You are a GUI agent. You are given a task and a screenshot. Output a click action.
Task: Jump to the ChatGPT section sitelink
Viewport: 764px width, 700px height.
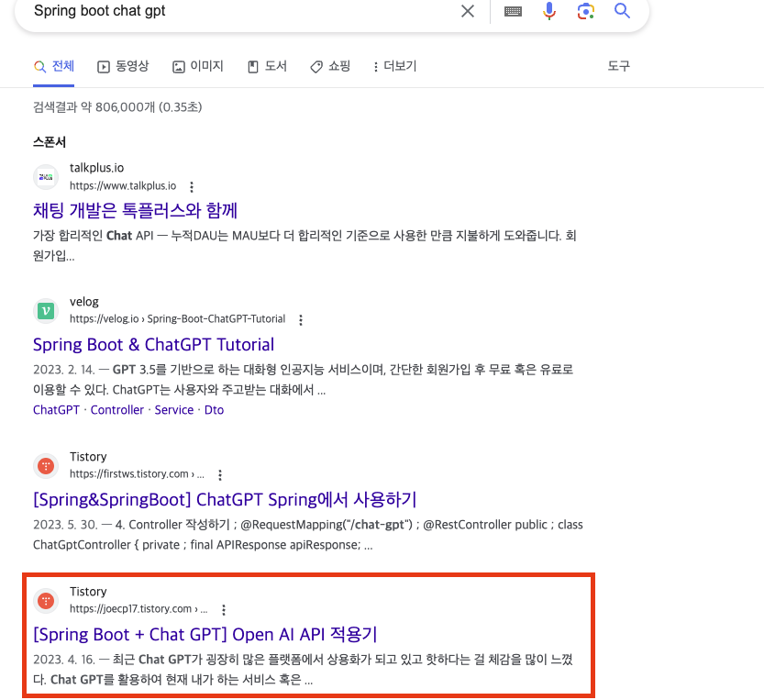[56, 410]
